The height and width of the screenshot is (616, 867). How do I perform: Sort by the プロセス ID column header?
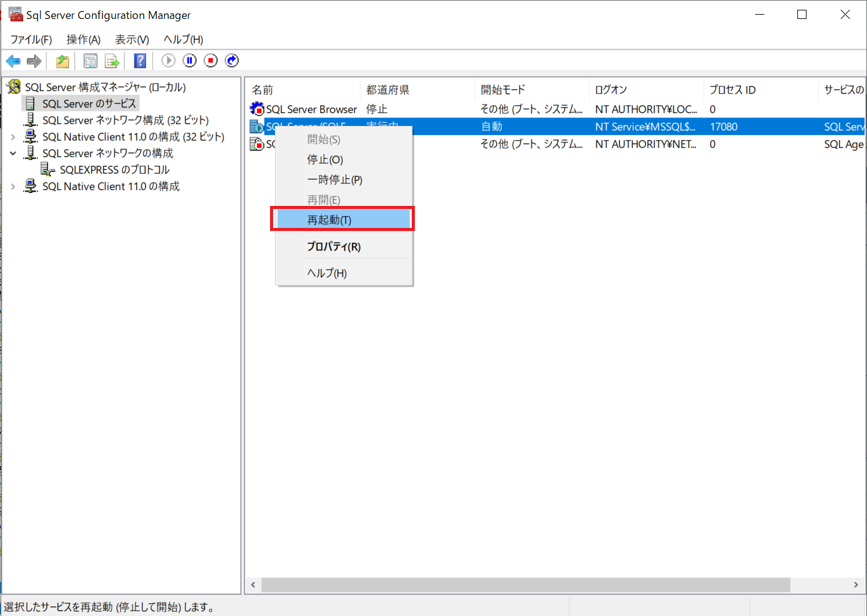coord(760,90)
